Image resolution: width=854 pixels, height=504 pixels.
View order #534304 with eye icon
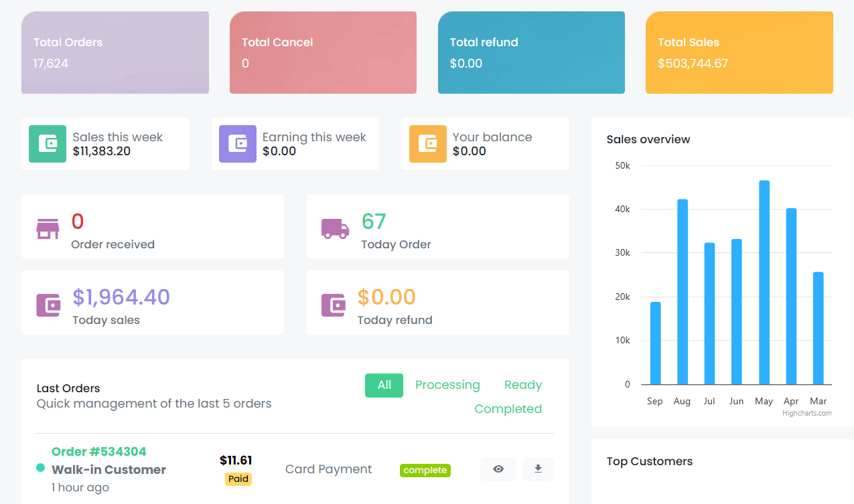click(x=498, y=469)
